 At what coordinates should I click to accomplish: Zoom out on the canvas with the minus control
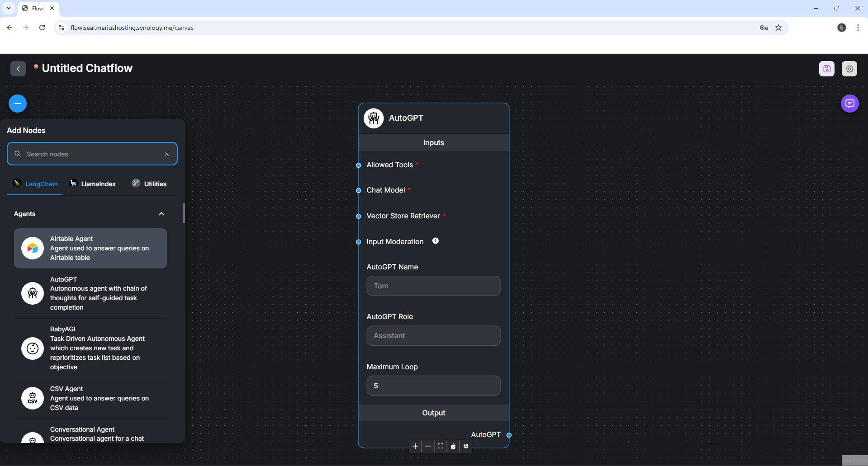(x=428, y=446)
